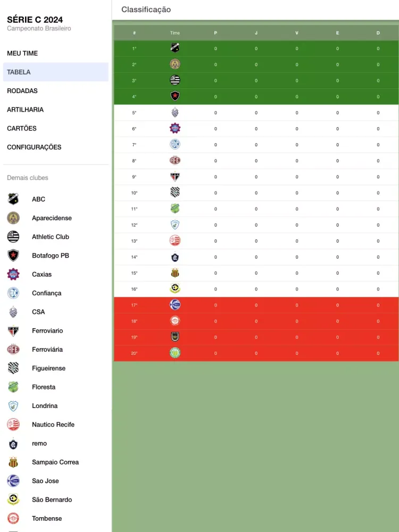Image resolution: width=399 pixels, height=532 pixels.
Task: Click the Figueirense crest in sidebar
Action: (x=13, y=368)
